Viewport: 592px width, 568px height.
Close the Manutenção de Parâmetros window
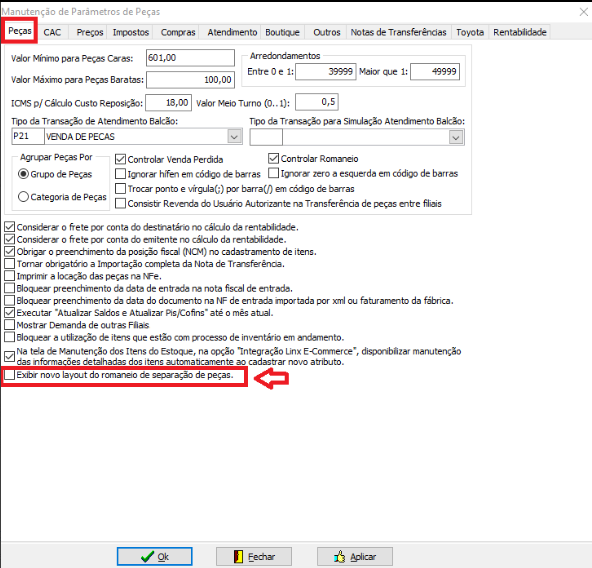584,12
